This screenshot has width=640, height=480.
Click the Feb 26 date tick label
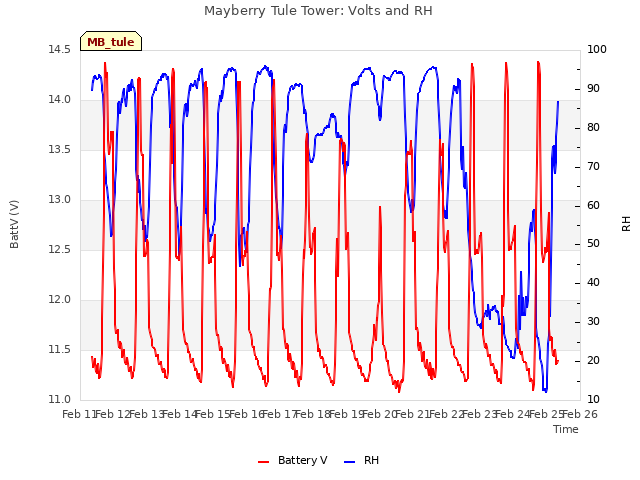(x=580, y=415)
